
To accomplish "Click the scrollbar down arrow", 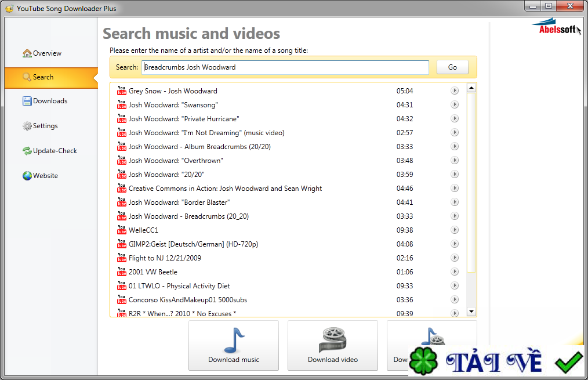I will [471, 311].
